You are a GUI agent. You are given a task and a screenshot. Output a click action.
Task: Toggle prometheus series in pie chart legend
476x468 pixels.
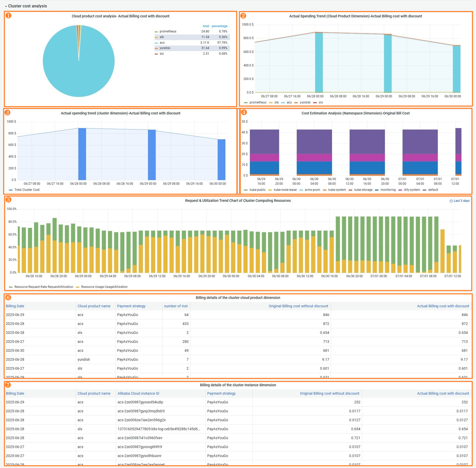point(168,31)
